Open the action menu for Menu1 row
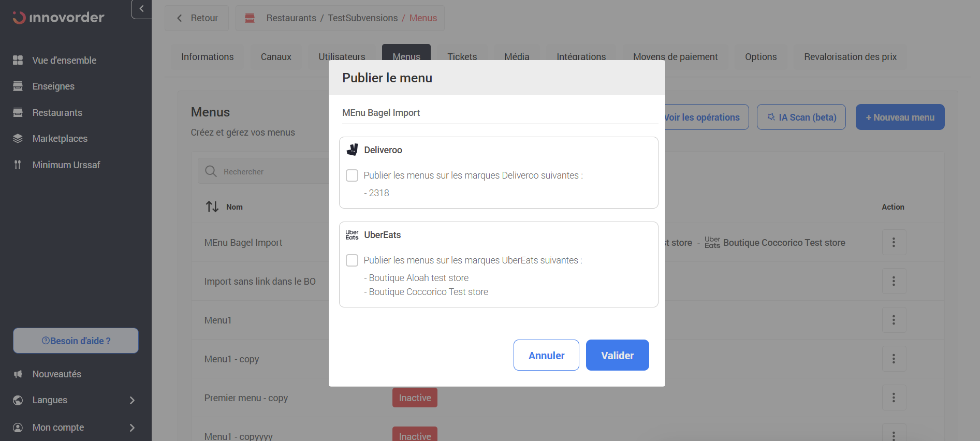980x441 pixels. tap(894, 320)
